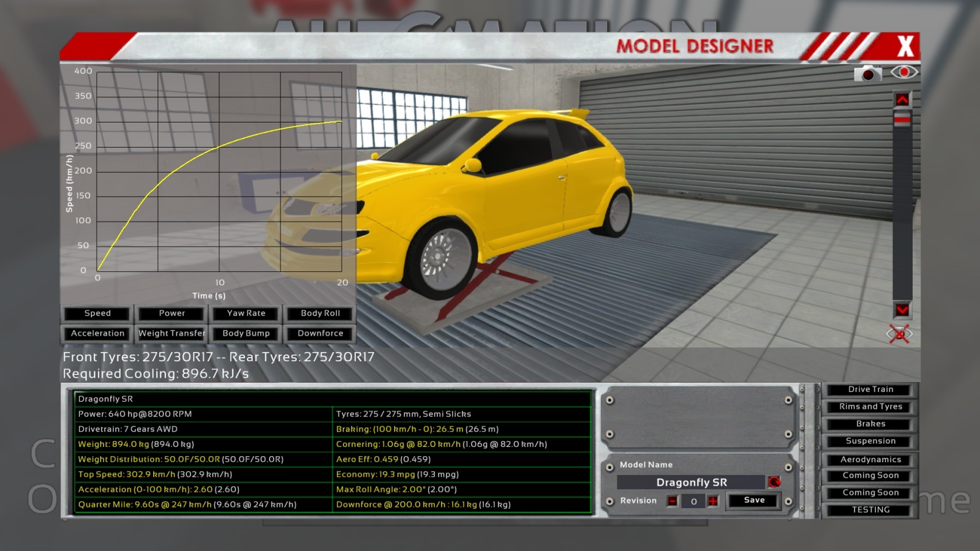
Task: Click the first Coming Soon button
Action: click(870, 476)
